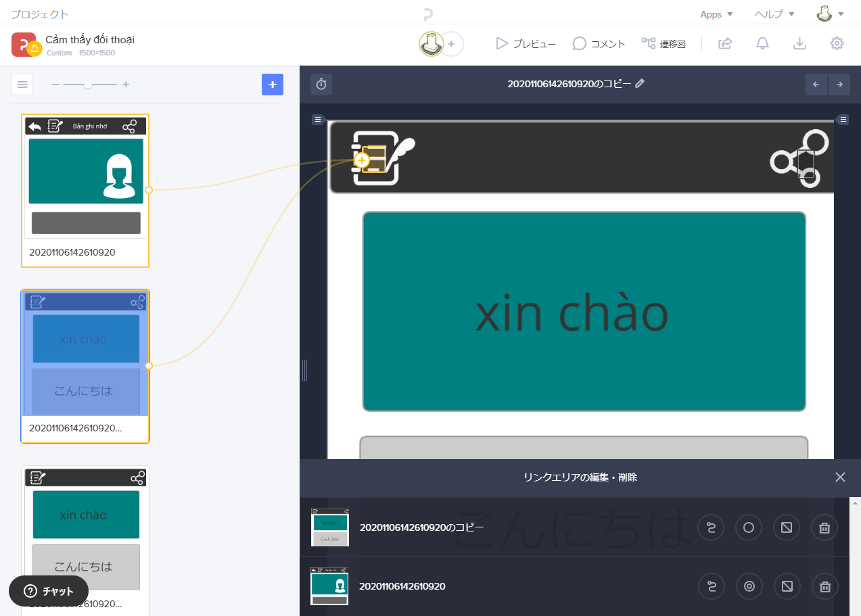Click the member avatar in header
This screenshot has height=616, width=861.
(431, 44)
